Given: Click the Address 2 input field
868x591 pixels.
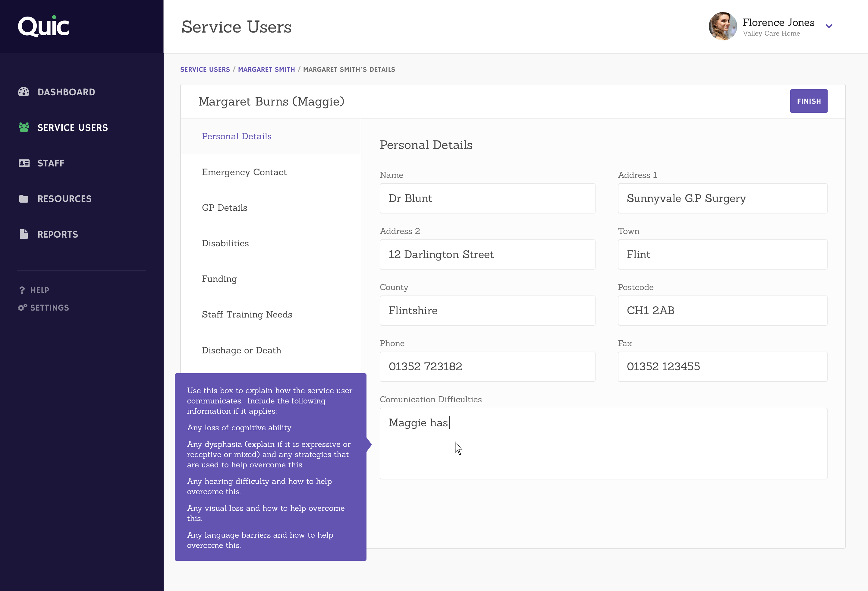Looking at the screenshot, I should (x=487, y=254).
